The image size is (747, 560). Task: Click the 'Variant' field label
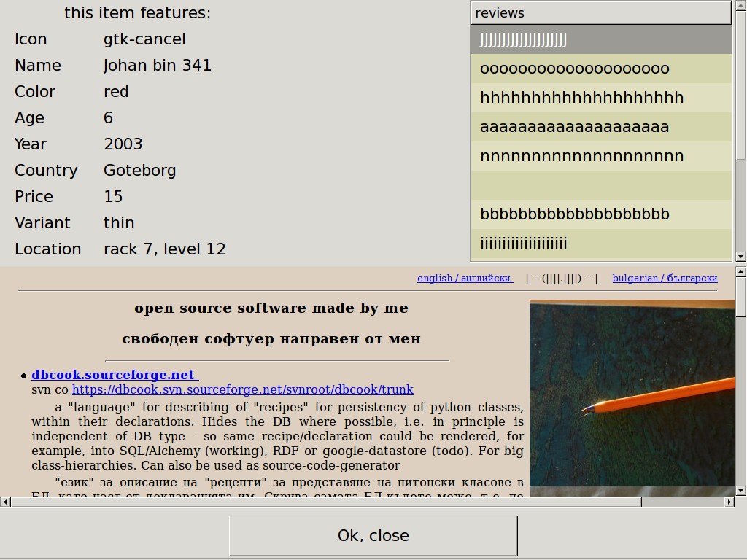pyautogui.click(x=42, y=222)
